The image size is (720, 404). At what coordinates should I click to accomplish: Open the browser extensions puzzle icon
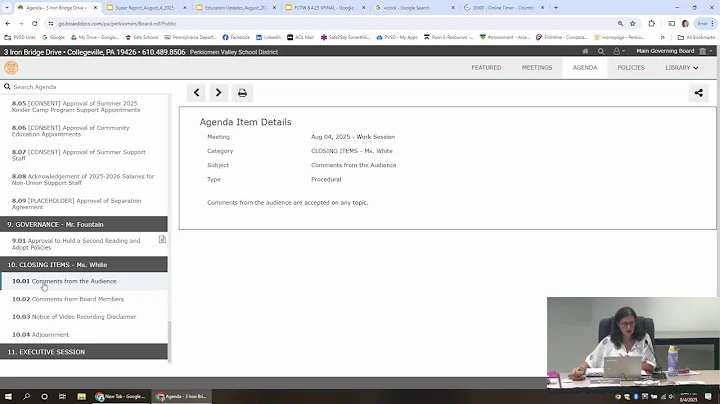[x=652, y=23]
